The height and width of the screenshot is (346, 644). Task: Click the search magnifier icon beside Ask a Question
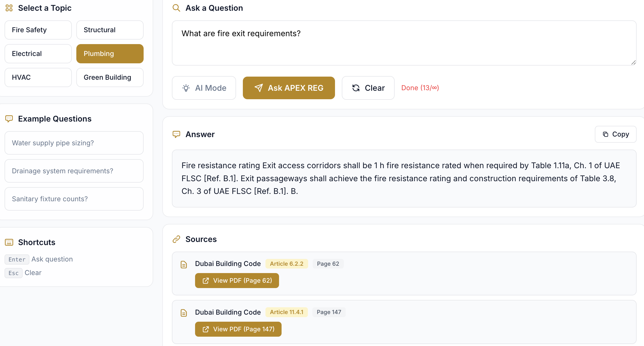(x=176, y=8)
